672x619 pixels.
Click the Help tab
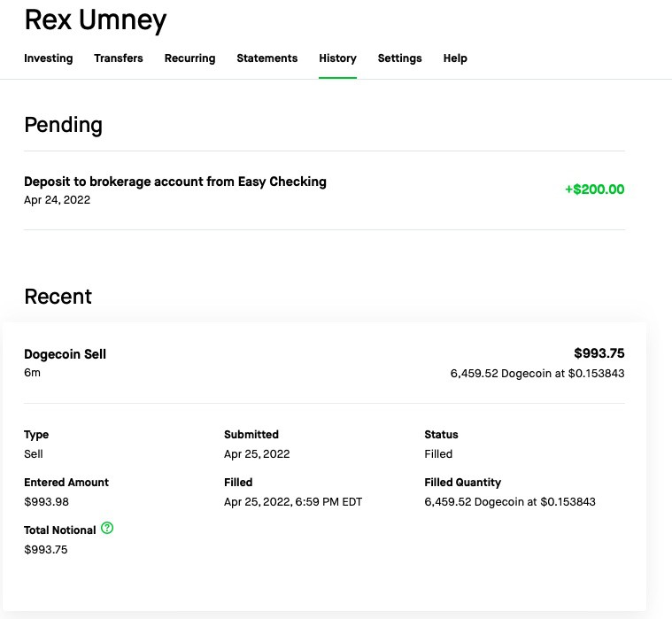point(455,58)
